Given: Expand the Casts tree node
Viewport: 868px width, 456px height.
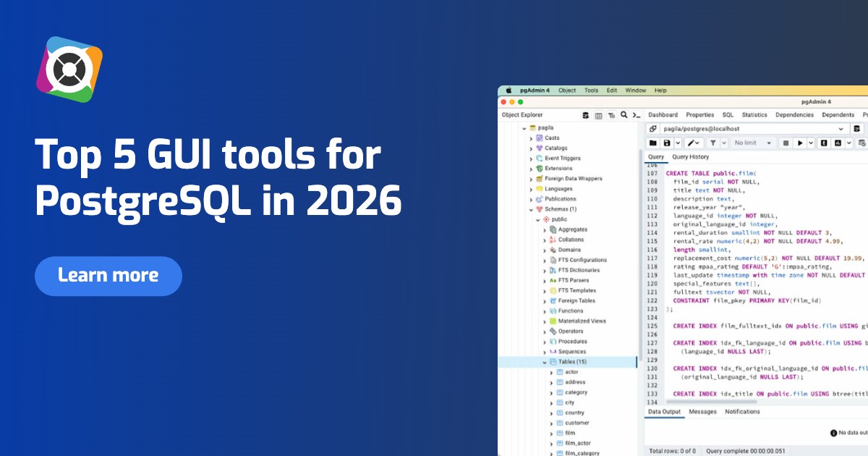Looking at the screenshot, I should 531,138.
